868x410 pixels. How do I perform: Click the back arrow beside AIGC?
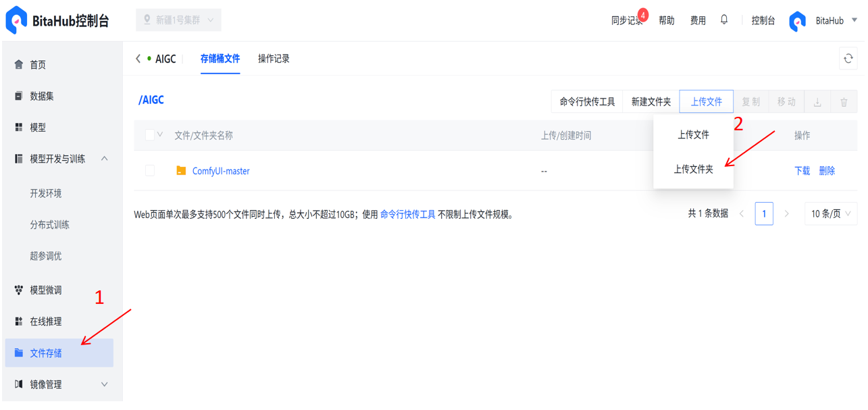[138, 59]
